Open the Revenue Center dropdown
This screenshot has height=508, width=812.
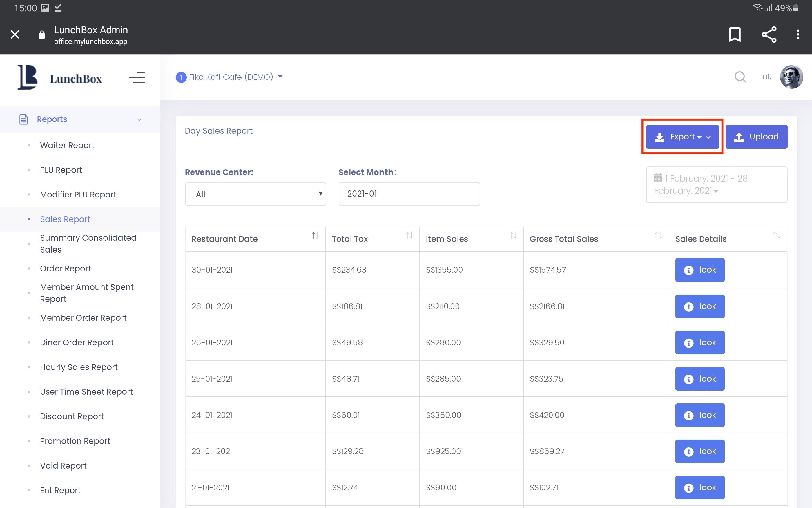click(255, 194)
